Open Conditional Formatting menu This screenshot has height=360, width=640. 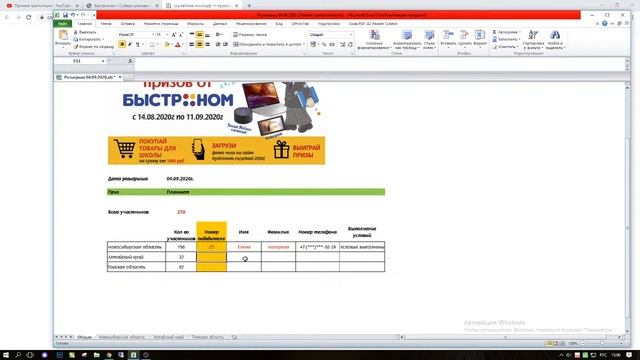tap(374, 40)
